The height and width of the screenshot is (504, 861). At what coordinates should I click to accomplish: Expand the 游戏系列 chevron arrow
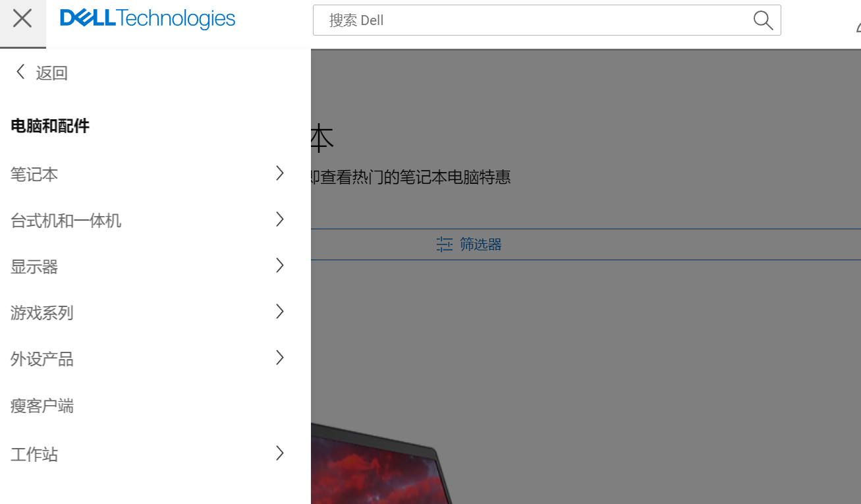280,312
